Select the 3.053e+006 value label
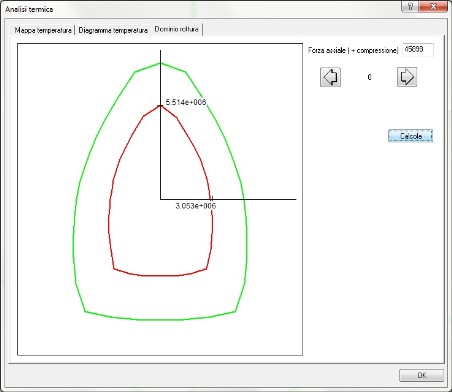Image resolution: width=452 pixels, height=392 pixels. pos(196,206)
